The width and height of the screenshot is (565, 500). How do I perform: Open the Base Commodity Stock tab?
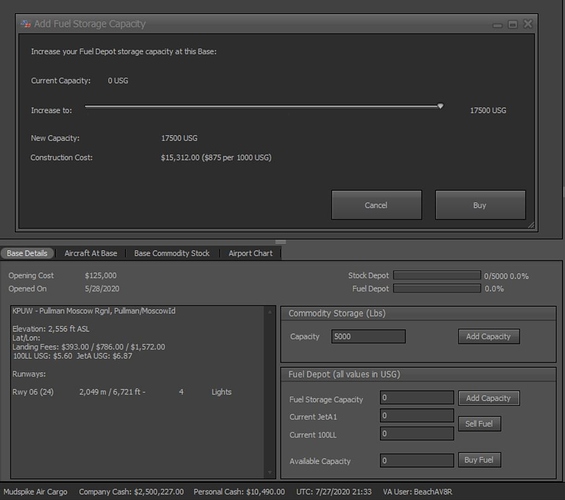[172, 253]
